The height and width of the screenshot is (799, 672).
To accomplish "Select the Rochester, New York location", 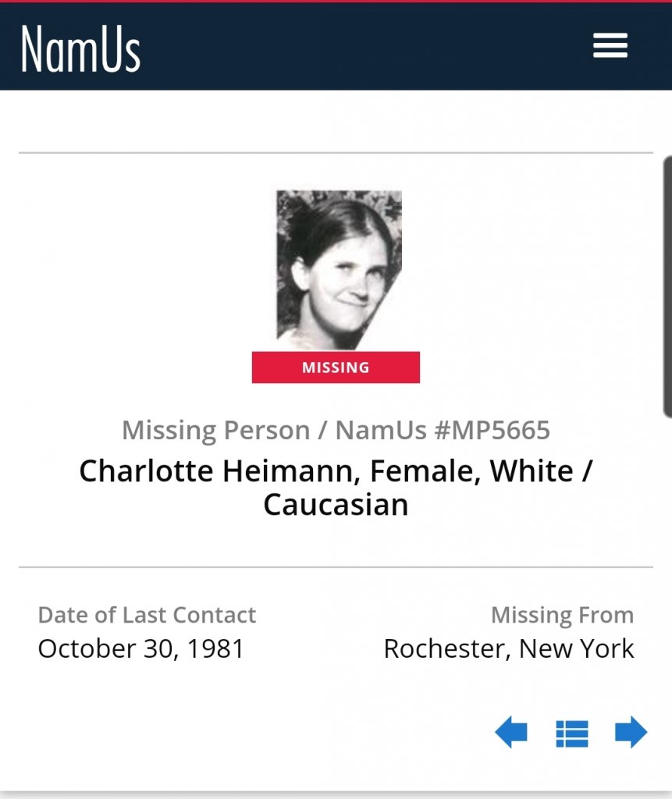I will [x=509, y=648].
